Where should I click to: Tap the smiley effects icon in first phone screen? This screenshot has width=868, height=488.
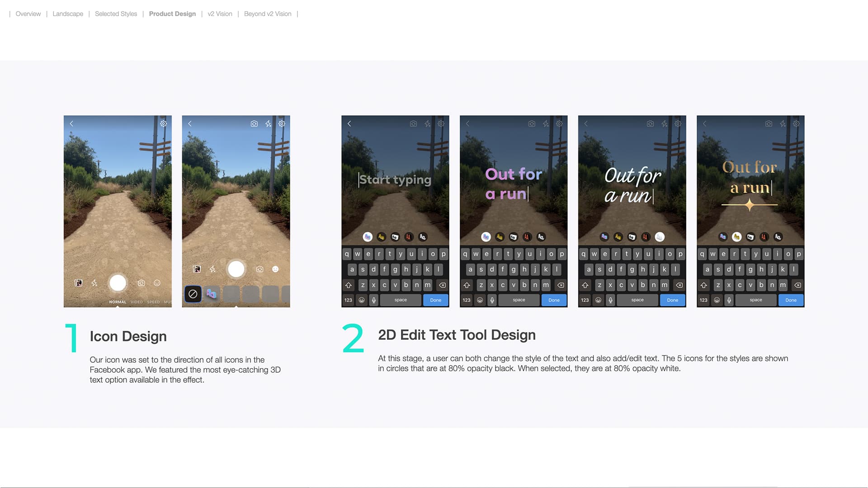point(157,283)
